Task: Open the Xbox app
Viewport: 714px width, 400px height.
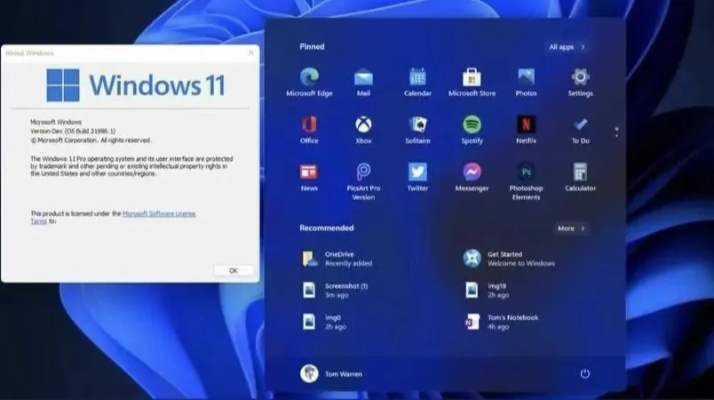Action: click(363, 130)
